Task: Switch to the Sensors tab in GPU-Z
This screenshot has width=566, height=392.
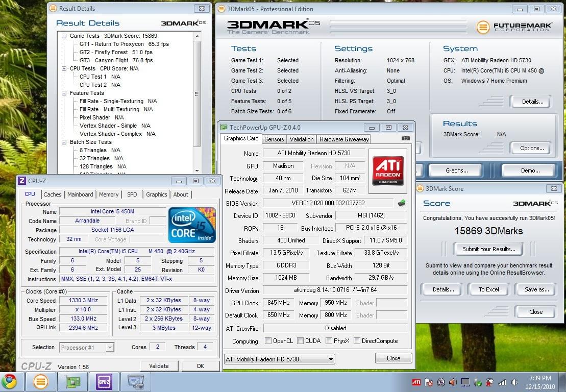Action: click(274, 139)
